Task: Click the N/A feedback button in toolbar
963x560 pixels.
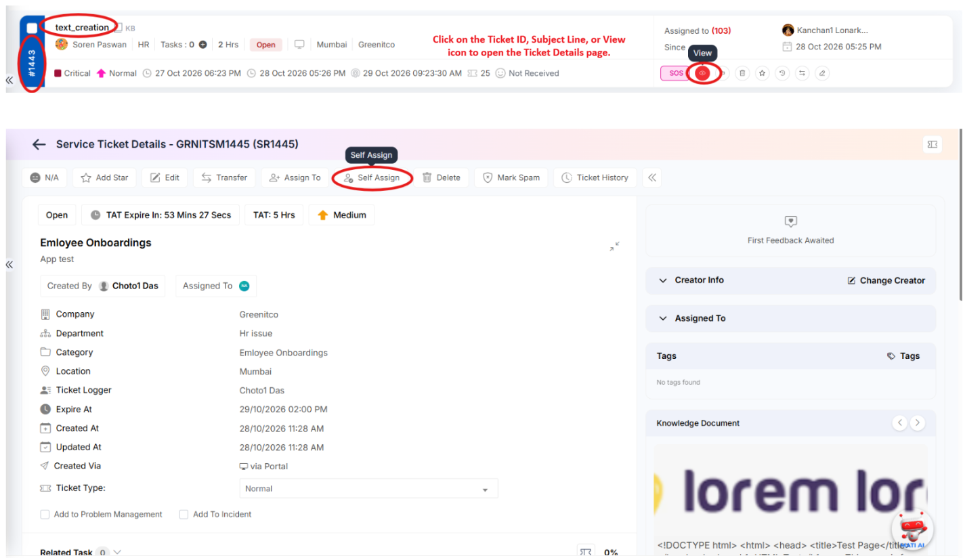Action: (45, 177)
